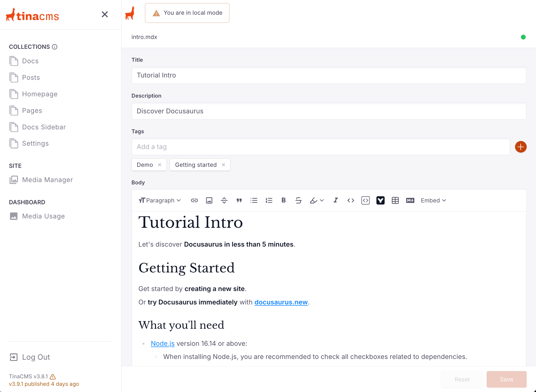Click the Reset button
The image size is (536, 392).
[x=462, y=379]
